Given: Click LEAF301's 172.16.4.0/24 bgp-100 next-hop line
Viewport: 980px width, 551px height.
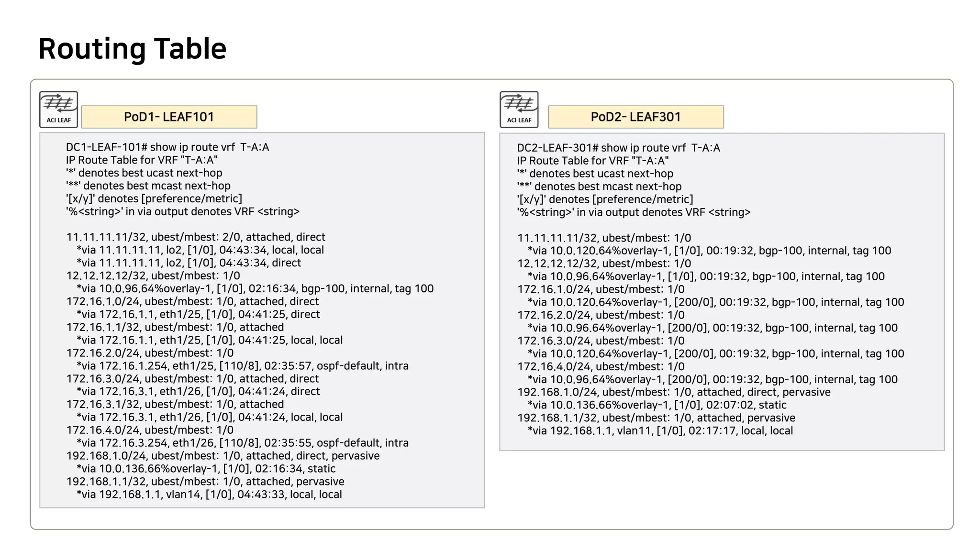Looking at the screenshot, I should [712, 379].
